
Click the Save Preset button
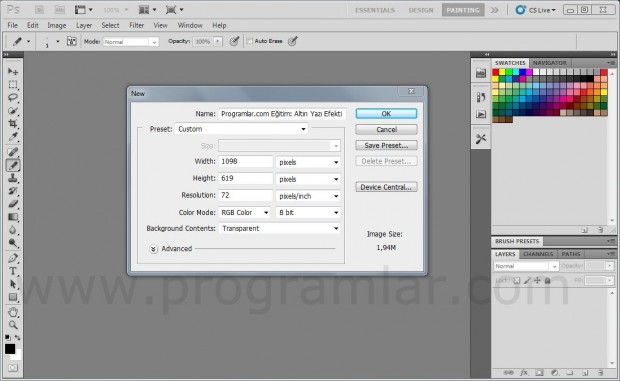point(386,145)
